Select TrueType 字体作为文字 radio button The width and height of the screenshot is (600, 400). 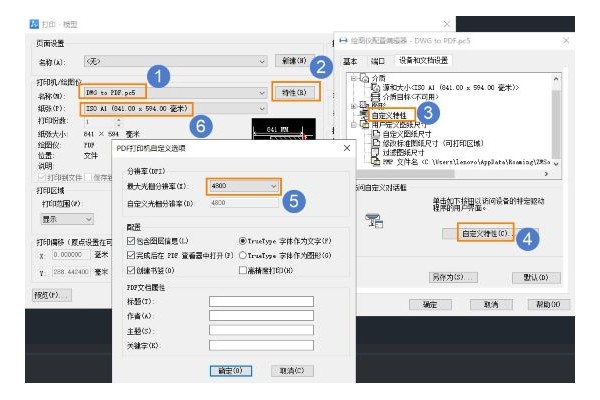243,241
